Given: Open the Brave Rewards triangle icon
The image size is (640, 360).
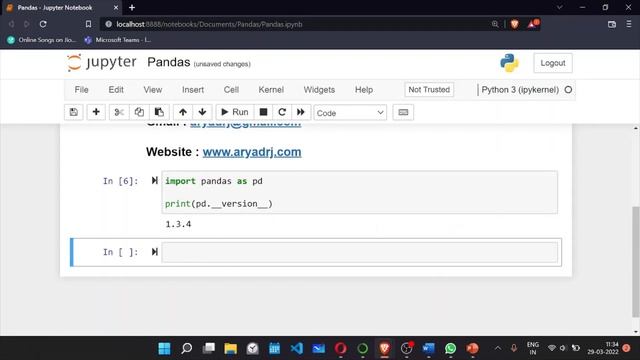Looking at the screenshot, I should click(533, 24).
